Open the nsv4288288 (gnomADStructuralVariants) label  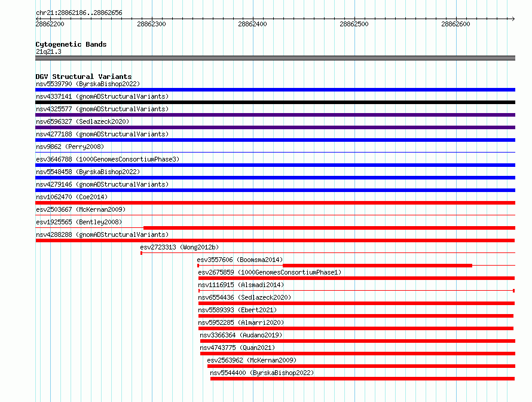(102, 234)
